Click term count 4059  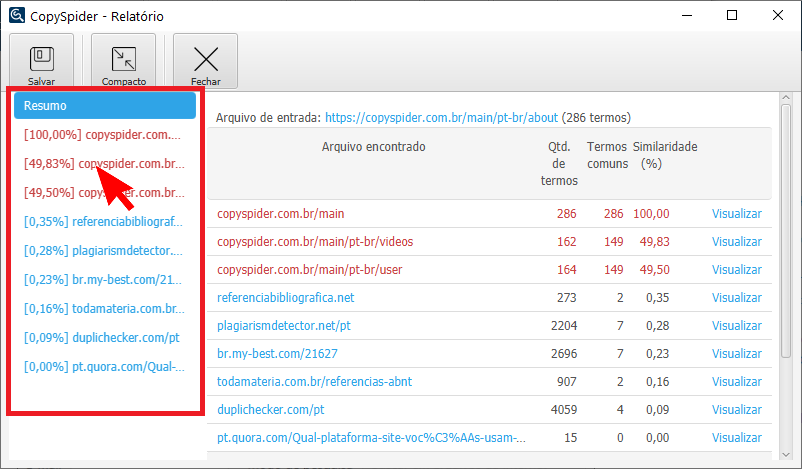(x=564, y=410)
